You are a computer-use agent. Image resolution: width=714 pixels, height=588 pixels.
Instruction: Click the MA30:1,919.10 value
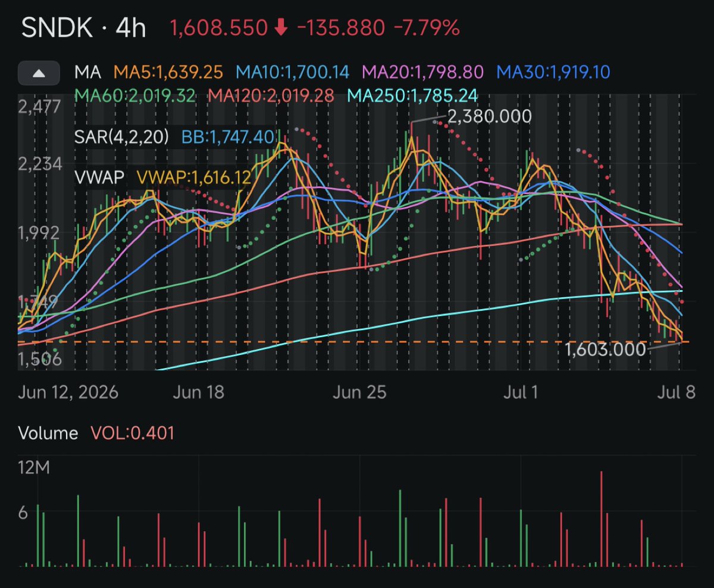553,73
